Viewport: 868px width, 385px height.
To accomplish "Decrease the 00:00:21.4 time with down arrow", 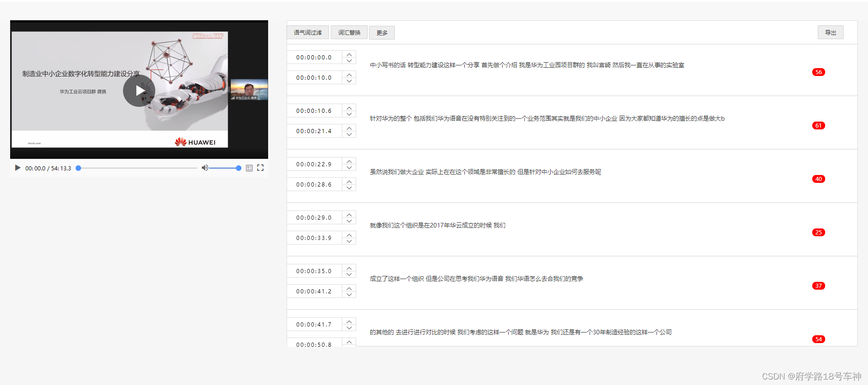I will tap(349, 134).
